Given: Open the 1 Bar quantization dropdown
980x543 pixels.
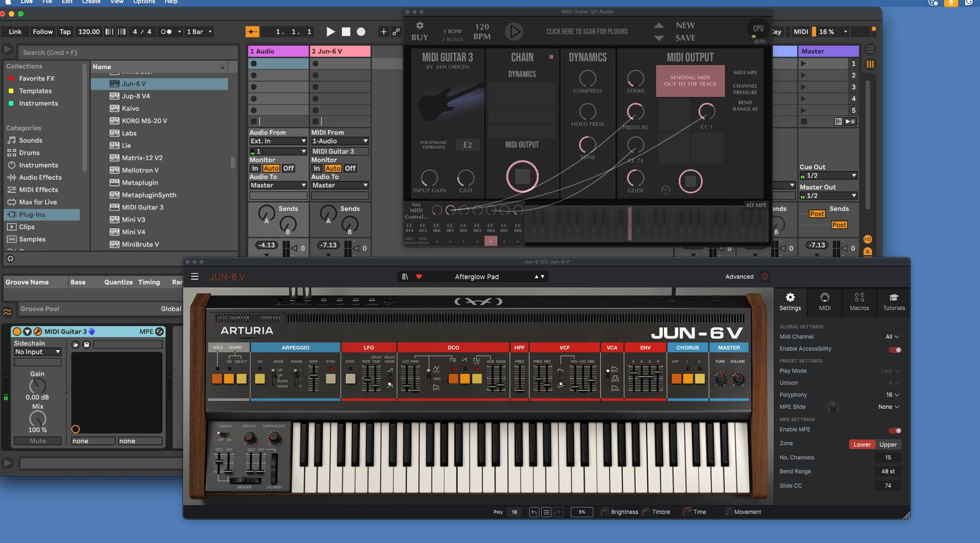Looking at the screenshot, I should [199, 32].
